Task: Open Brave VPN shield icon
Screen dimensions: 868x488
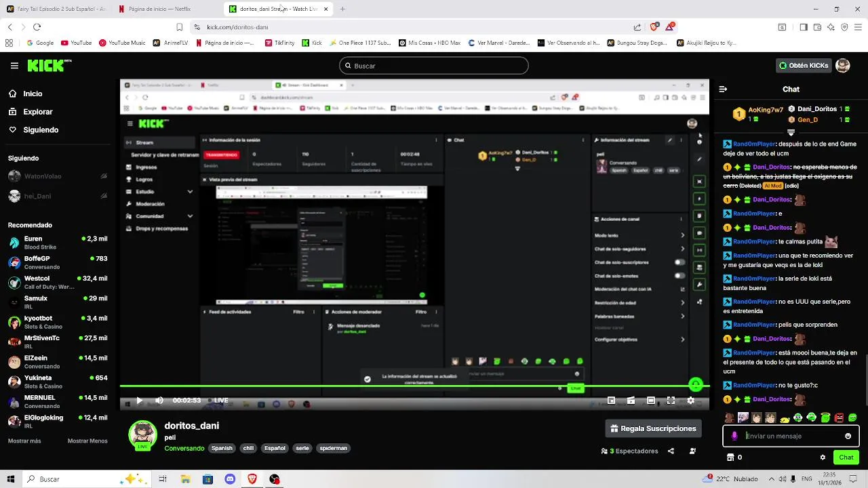Action: coord(844,27)
